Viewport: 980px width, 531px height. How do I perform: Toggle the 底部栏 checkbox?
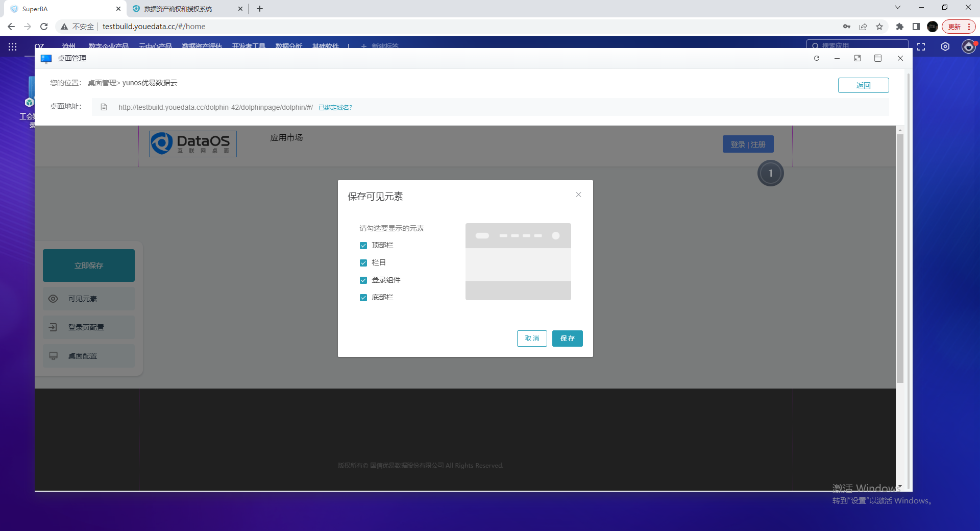(363, 298)
